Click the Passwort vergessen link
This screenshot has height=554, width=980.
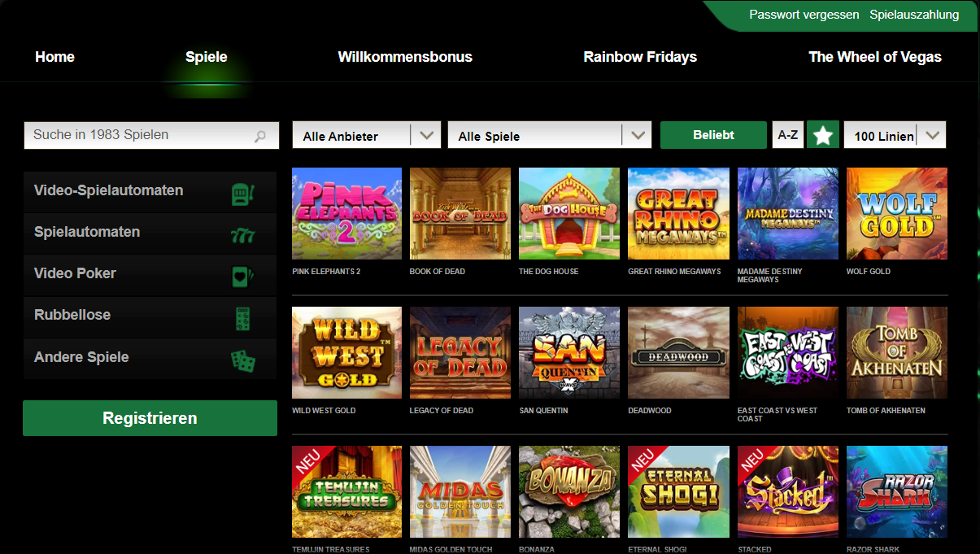coord(804,15)
